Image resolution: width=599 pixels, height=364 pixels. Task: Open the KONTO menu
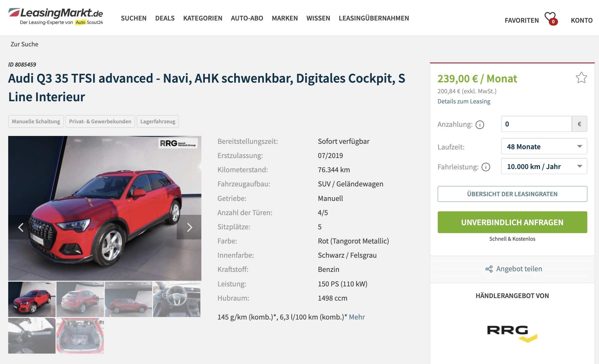coord(581,21)
